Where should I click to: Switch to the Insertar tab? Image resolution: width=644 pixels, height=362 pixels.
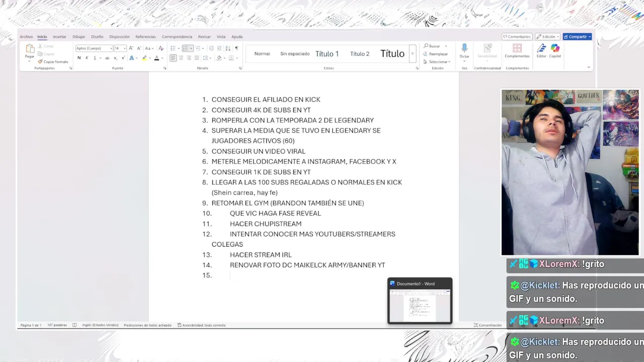click(x=59, y=37)
